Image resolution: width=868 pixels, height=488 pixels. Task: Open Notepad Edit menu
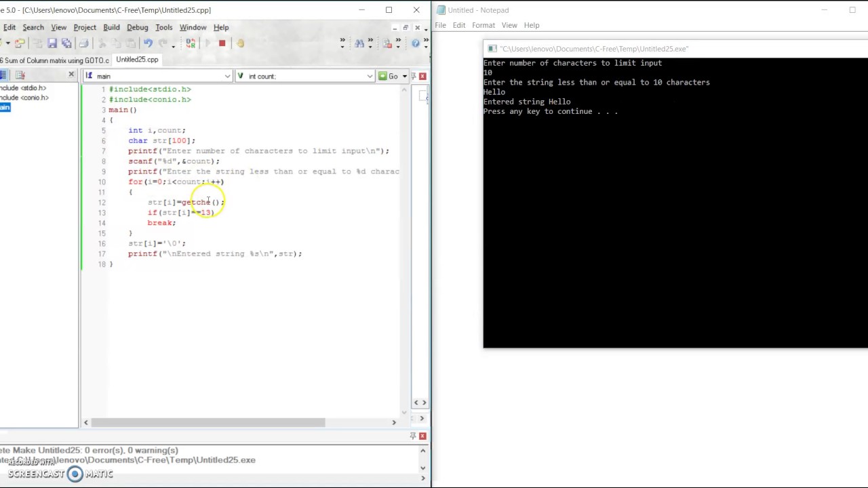pos(459,25)
